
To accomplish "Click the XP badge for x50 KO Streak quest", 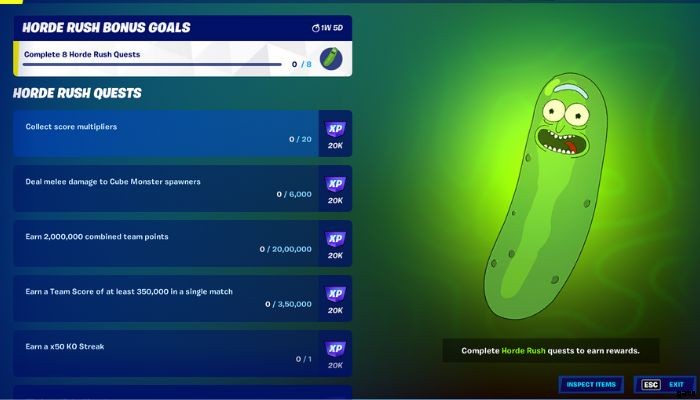I will [x=335, y=349].
